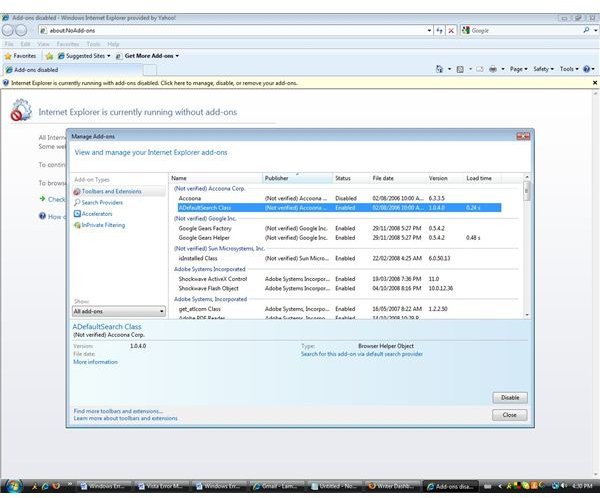Viewport: 600px width, 498px height.
Task: Click the Close button in Manage Add-ons
Action: (510, 415)
